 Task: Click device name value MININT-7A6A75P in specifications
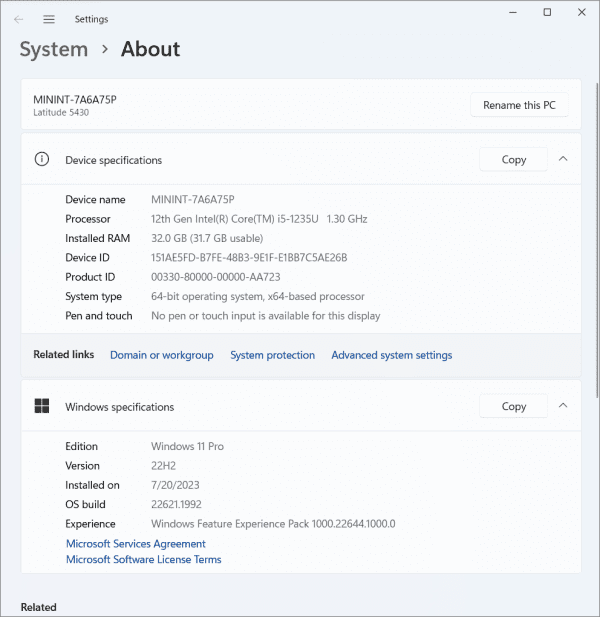(193, 200)
